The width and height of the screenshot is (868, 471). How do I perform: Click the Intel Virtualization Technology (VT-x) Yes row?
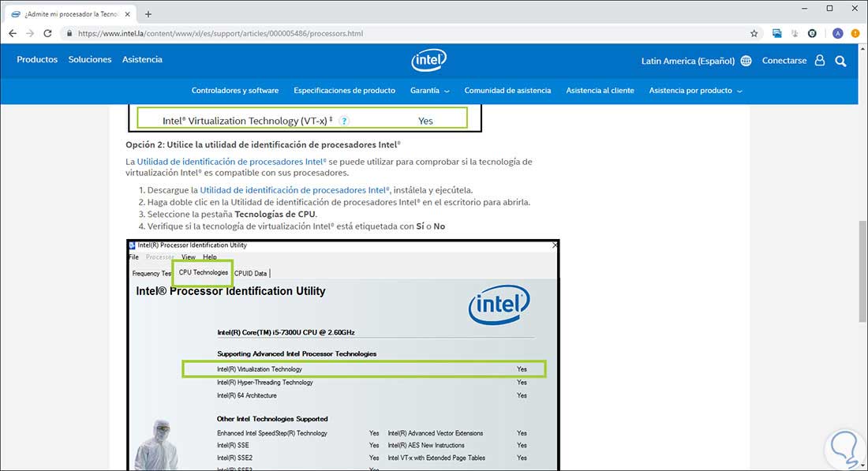point(302,119)
